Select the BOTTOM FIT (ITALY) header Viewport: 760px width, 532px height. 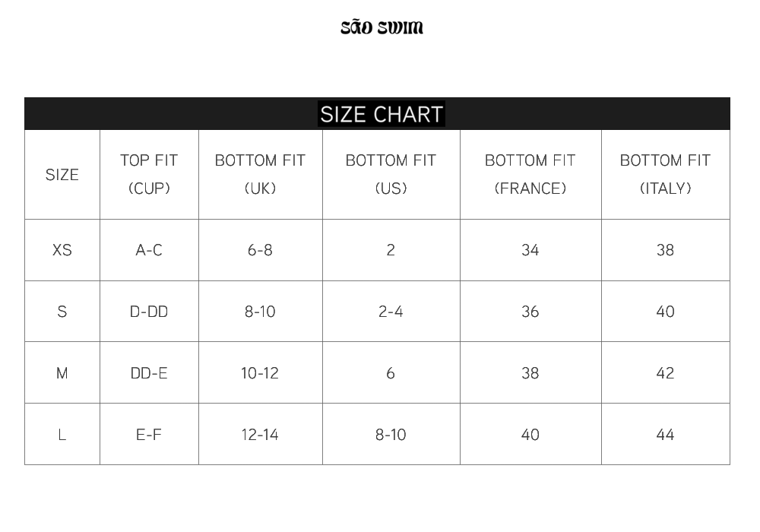(666, 175)
